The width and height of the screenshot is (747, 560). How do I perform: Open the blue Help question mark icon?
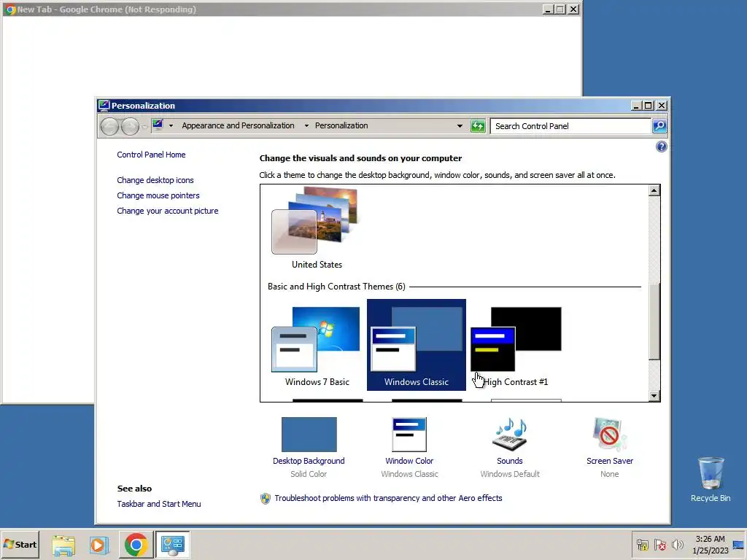click(661, 147)
